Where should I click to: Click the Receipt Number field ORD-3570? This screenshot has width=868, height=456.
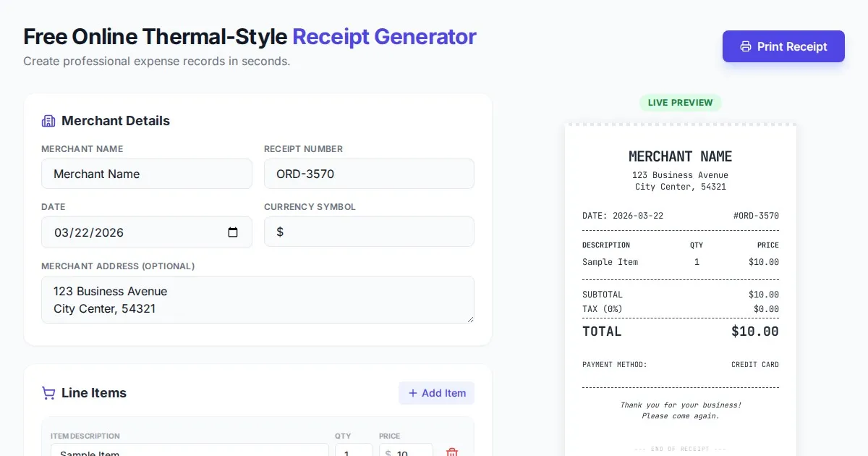coord(369,174)
